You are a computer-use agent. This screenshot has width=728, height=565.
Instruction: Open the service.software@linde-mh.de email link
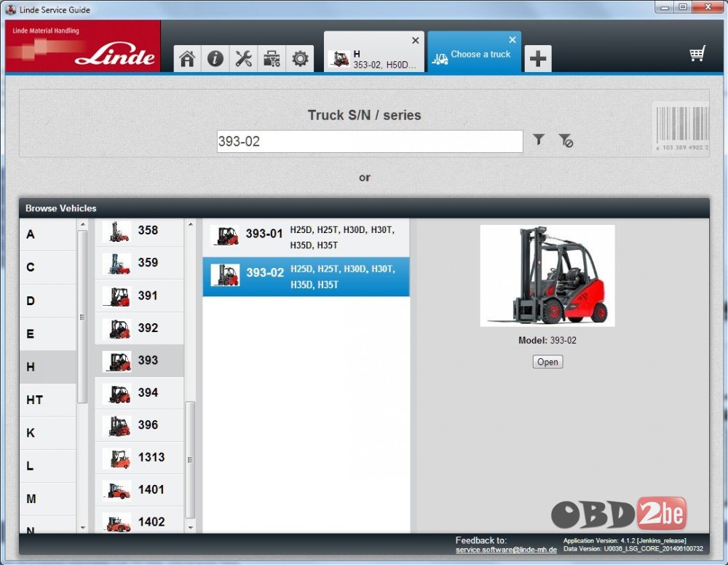(x=506, y=550)
